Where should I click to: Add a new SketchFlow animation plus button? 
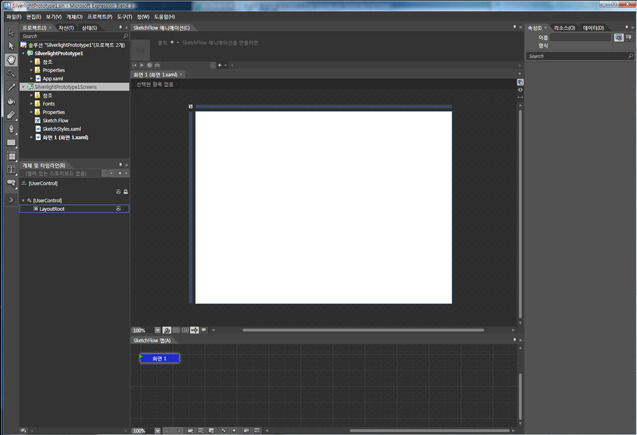tap(219, 65)
